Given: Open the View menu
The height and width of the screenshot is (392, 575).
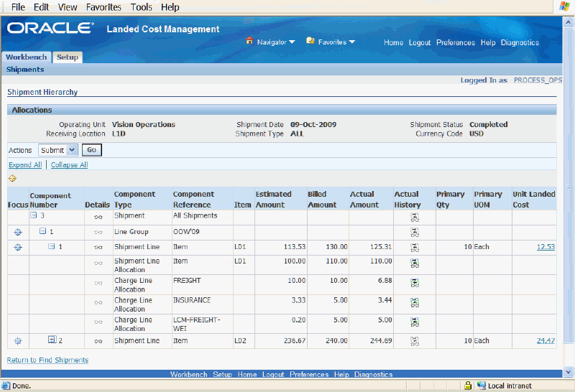Looking at the screenshot, I should tap(68, 7).
